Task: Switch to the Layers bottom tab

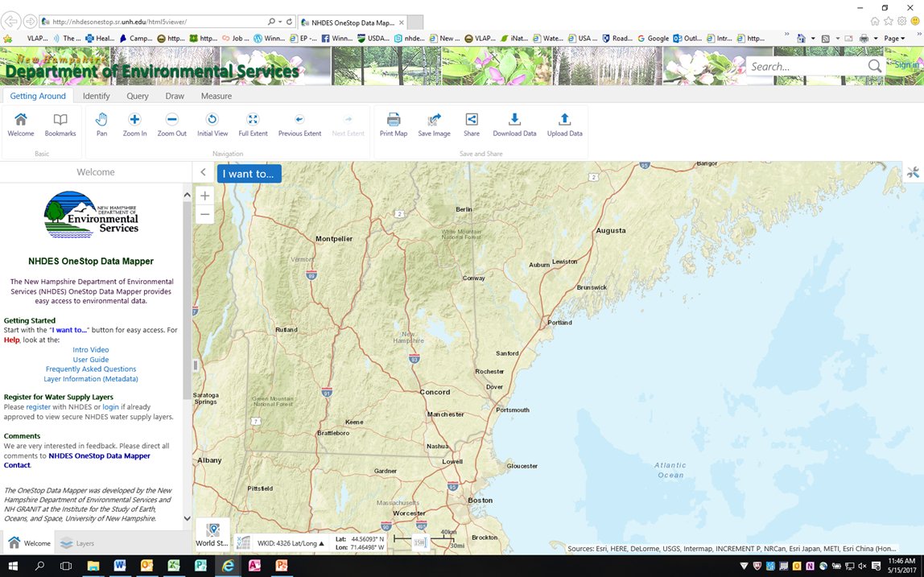Action: (77, 543)
